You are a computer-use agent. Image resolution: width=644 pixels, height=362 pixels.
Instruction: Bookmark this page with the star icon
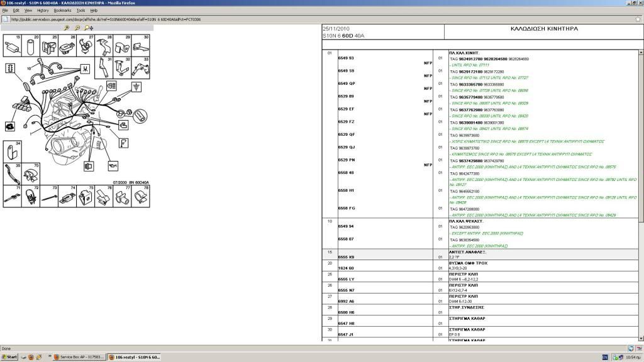(x=638, y=19)
